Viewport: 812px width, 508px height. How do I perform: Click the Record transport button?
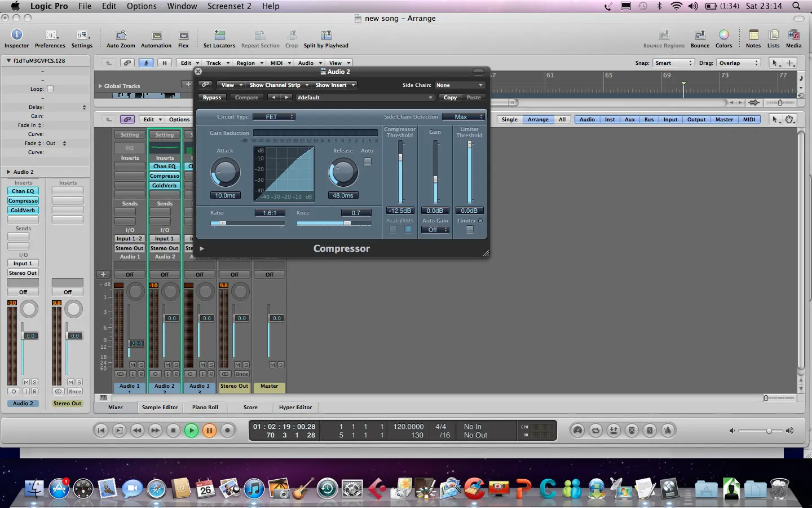point(227,430)
